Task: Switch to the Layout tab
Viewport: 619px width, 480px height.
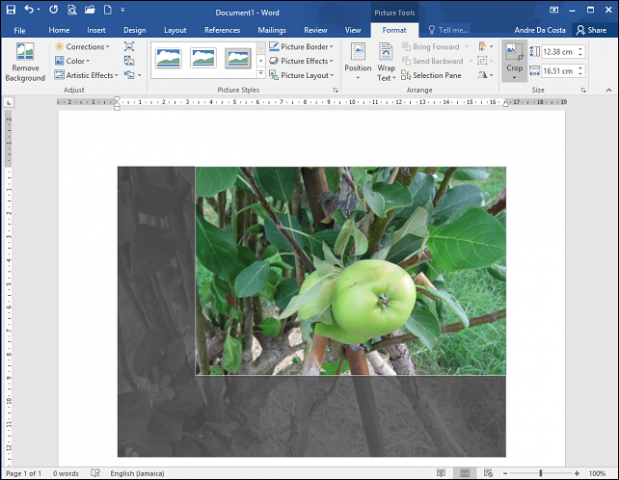Action: (x=175, y=30)
